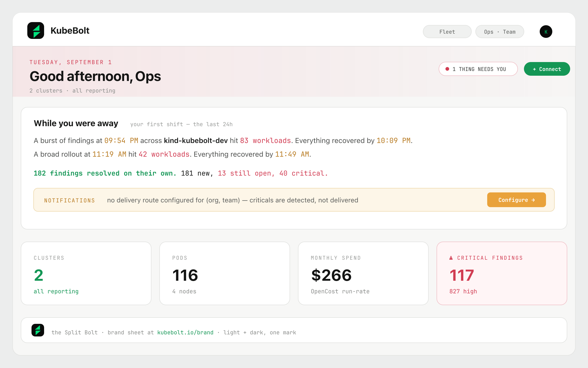Click the 42 workloads text
The width and height of the screenshot is (588, 368).
point(164,154)
